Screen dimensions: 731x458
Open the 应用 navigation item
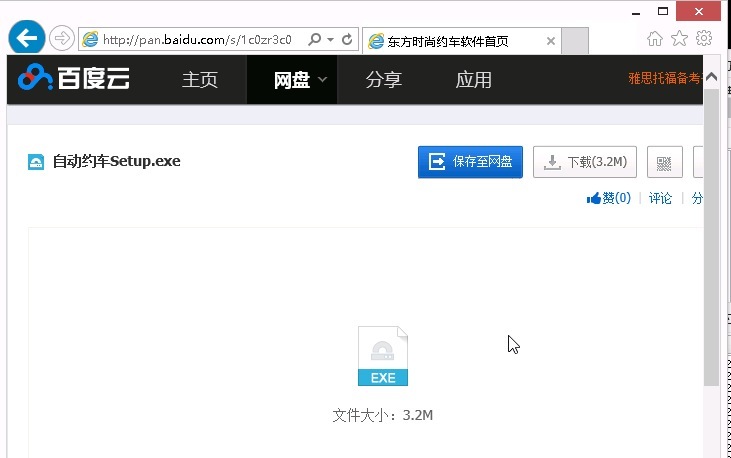[x=473, y=80]
